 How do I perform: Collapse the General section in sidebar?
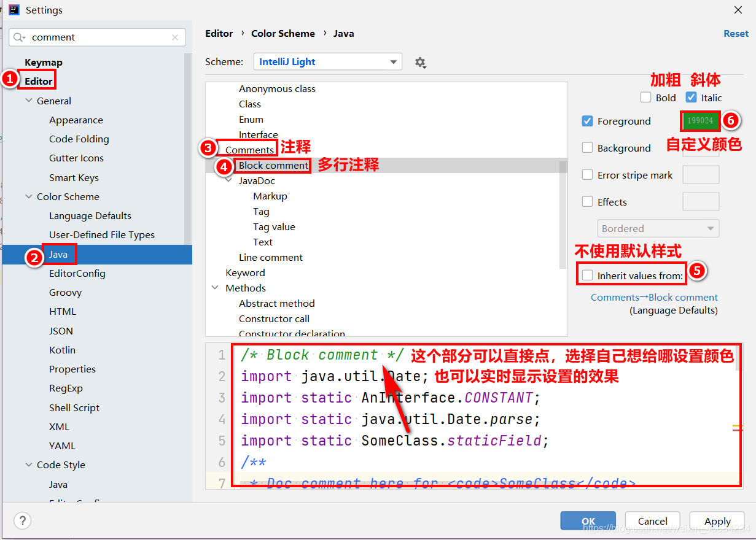pos(29,101)
